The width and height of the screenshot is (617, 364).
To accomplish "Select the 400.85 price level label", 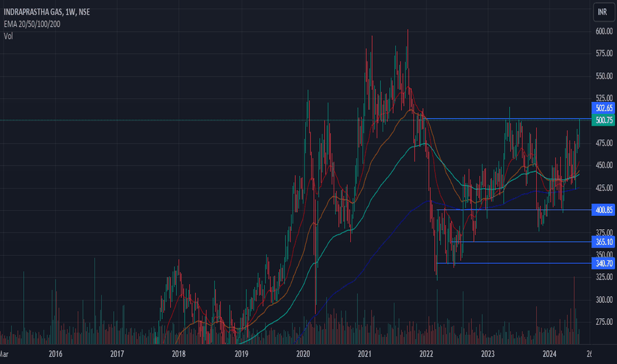I will [x=604, y=210].
